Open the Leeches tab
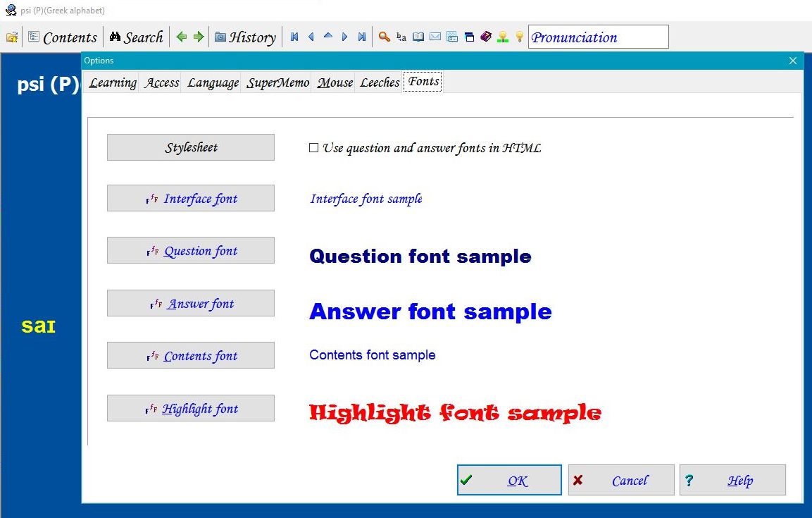This screenshot has height=518, width=812. pos(380,82)
